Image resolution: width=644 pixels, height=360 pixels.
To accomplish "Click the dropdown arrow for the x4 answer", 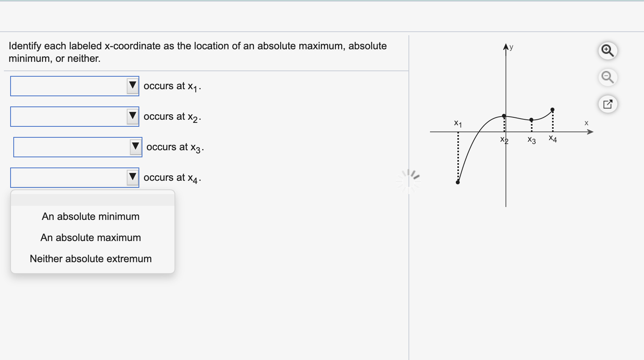I will [132, 177].
